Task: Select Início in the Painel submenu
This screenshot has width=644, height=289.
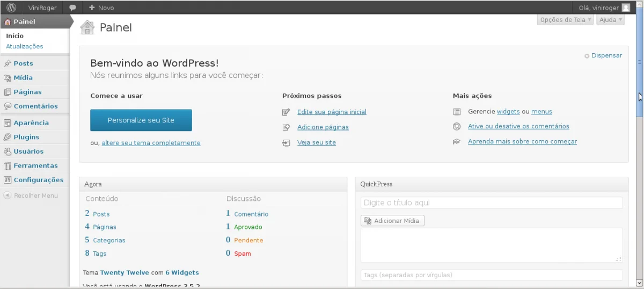Action: pyautogui.click(x=15, y=36)
